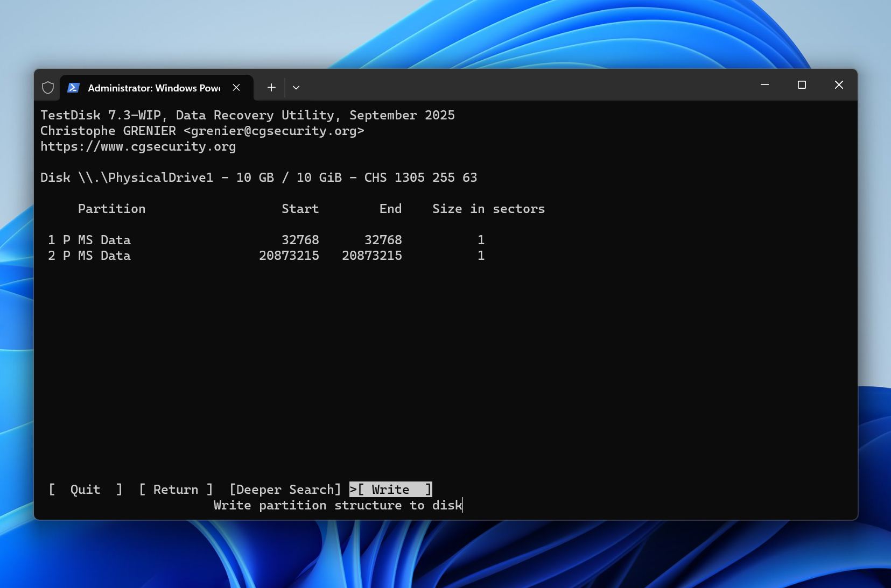Click the end value 32768
This screenshot has height=588, width=891.
[x=383, y=240]
